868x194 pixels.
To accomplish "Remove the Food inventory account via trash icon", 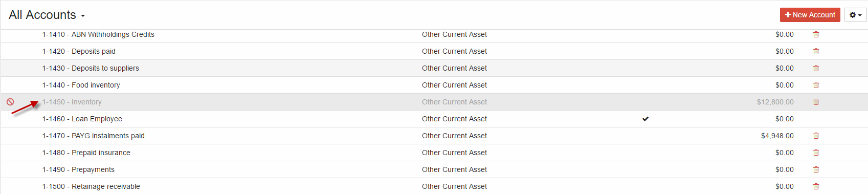I will 816,85.
